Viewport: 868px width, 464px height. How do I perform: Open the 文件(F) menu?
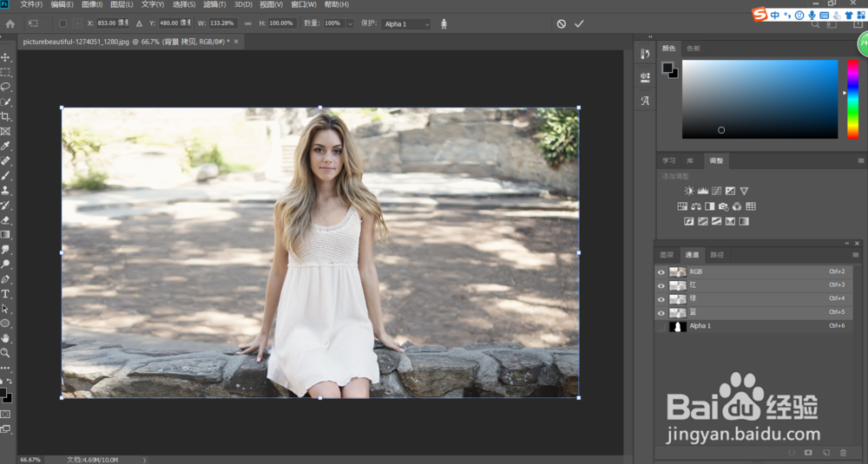(31, 4)
